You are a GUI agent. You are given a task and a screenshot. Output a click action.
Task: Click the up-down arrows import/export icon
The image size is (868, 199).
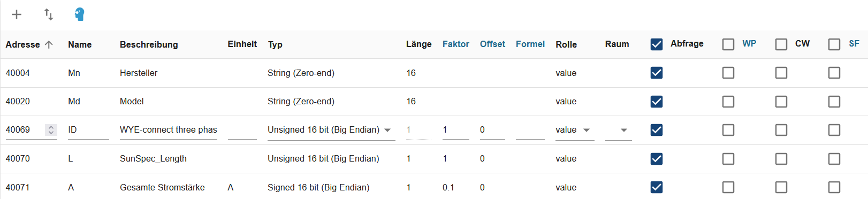pos(49,14)
